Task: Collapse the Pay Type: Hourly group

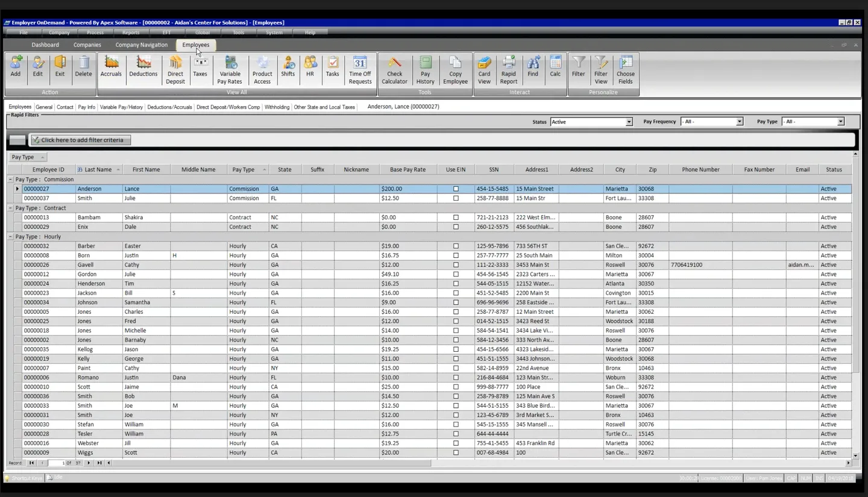Action: (x=9, y=236)
